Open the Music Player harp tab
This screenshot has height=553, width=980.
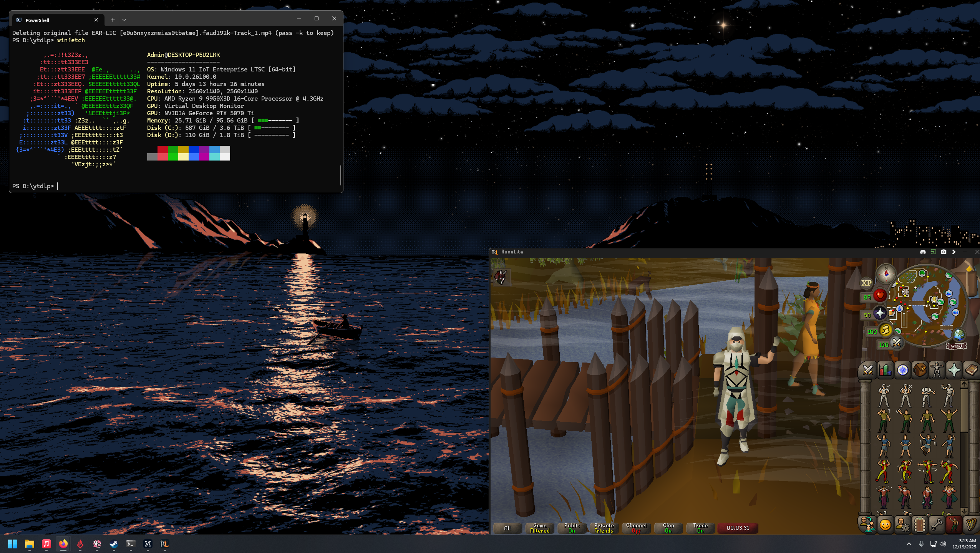point(971,525)
